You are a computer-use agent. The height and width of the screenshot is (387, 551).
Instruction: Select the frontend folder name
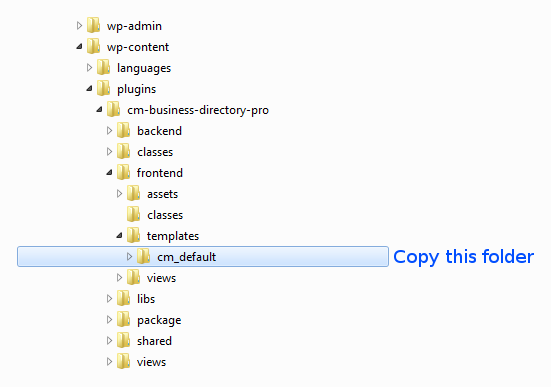(x=160, y=173)
